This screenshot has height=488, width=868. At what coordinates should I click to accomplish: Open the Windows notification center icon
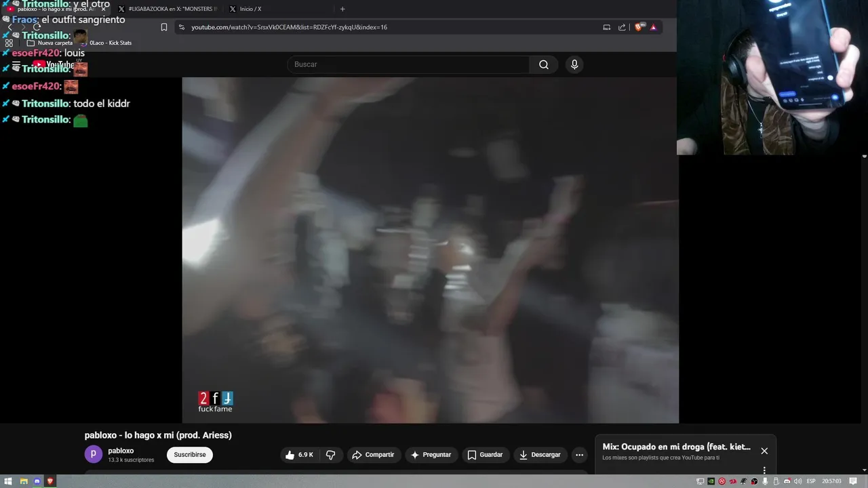coord(854,481)
